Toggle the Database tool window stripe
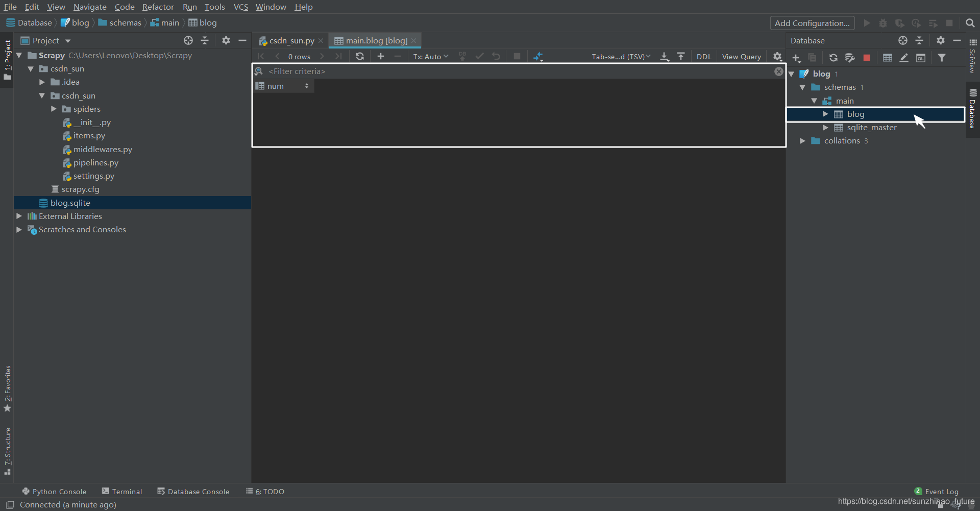 [973, 109]
